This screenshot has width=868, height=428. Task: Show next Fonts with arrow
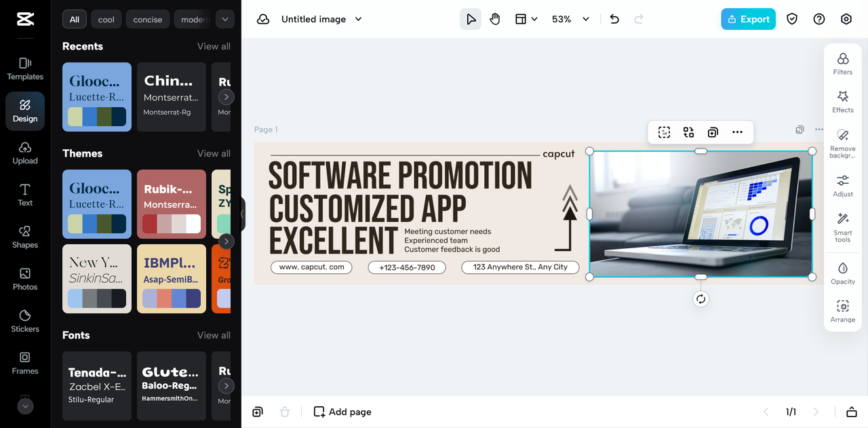226,385
